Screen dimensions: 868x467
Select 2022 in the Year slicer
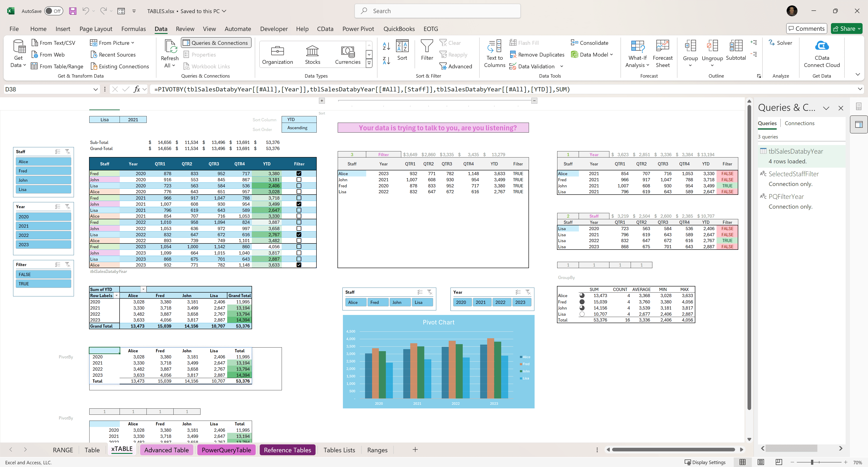[x=43, y=235]
